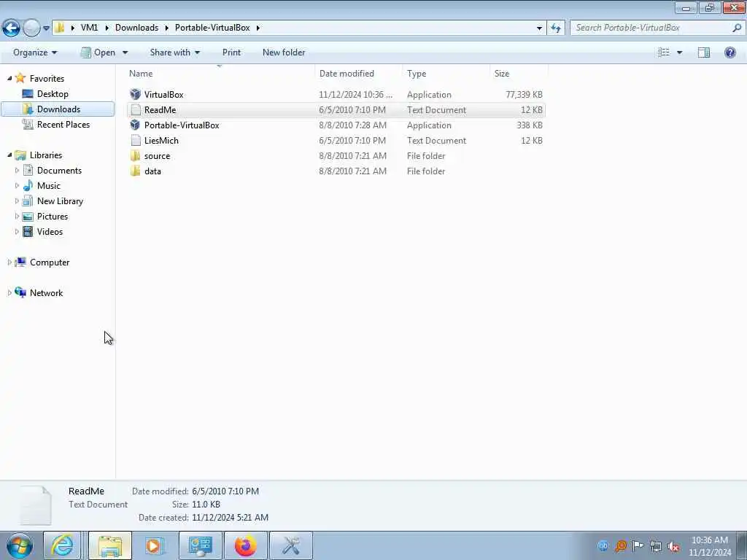Open the view options dropdown arrow

pos(679,52)
